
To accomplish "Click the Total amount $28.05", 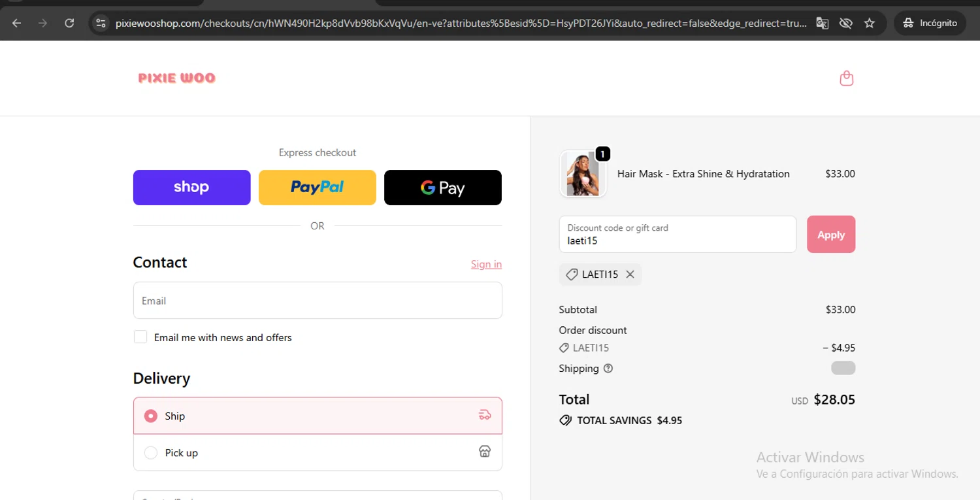I will coord(834,399).
